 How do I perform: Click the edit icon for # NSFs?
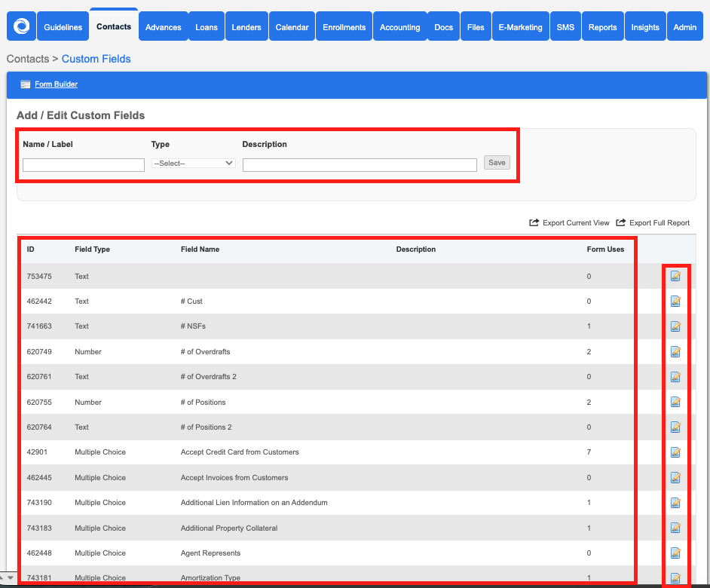click(675, 326)
